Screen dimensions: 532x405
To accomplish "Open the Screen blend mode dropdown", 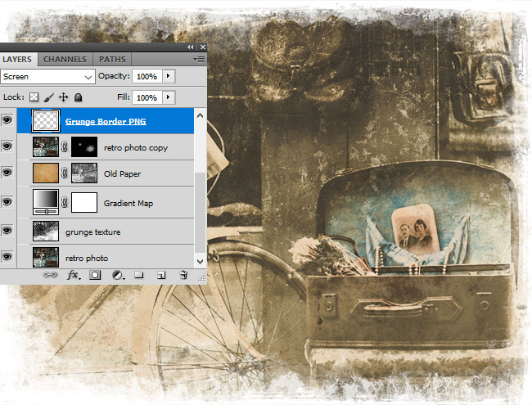I will point(47,76).
